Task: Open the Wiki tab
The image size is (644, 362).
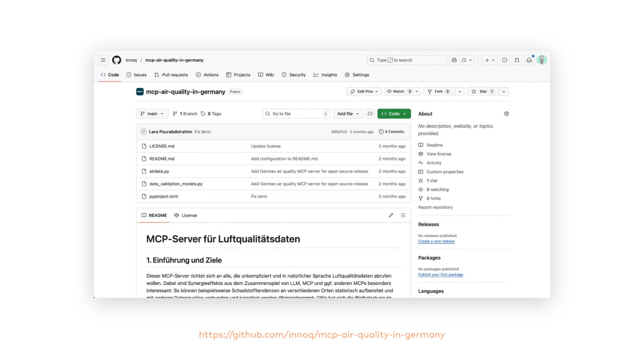Action: (x=266, y=75)
